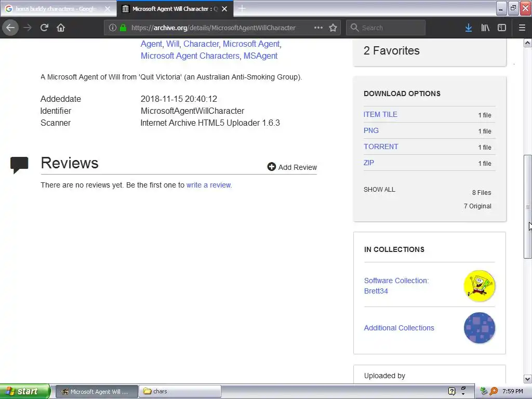Open the Will topic link
The image size is (532, 399).
172,44
